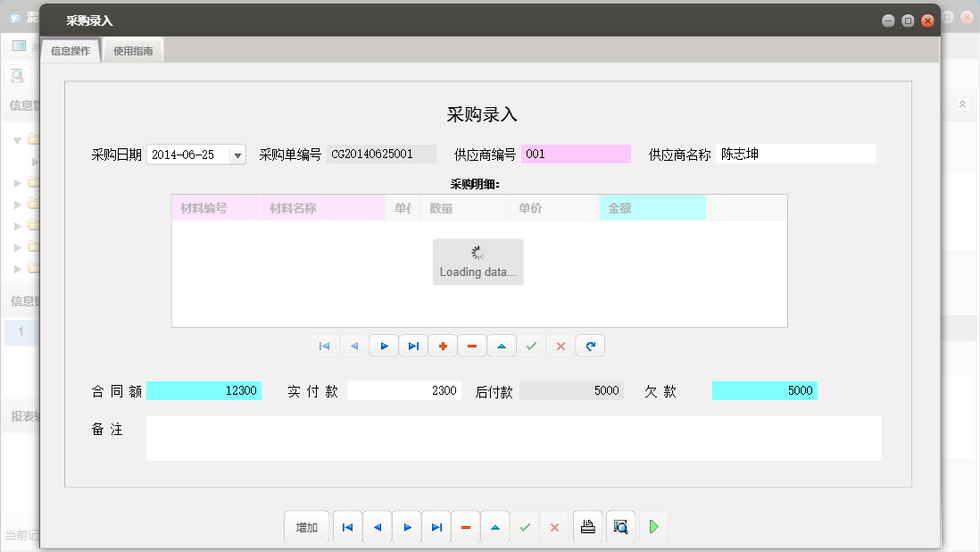Click the print icon on bottom toolbar
Viewport: 980px width, 552px height.
(587, 527)
